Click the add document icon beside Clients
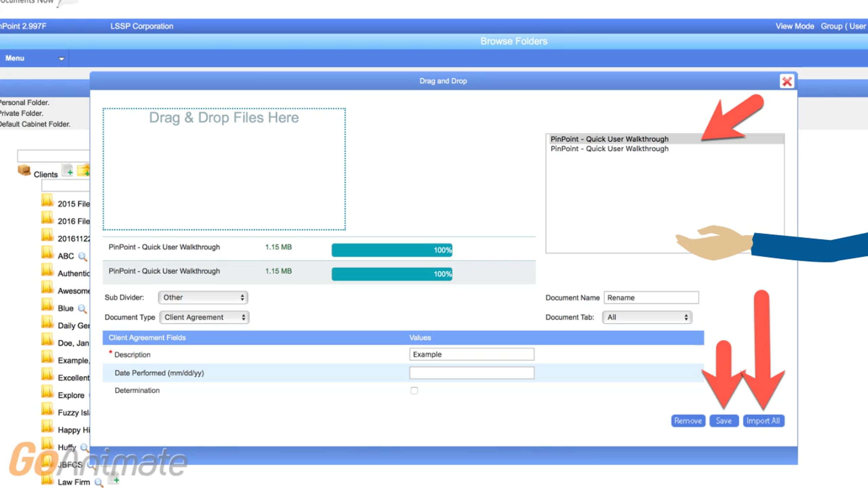868x488 pixels. click(68, 170)
